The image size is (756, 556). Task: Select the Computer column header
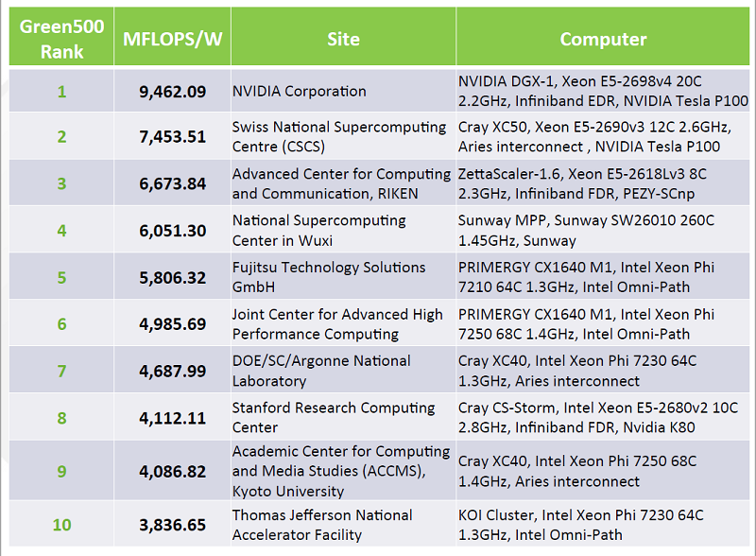point(603,36)
